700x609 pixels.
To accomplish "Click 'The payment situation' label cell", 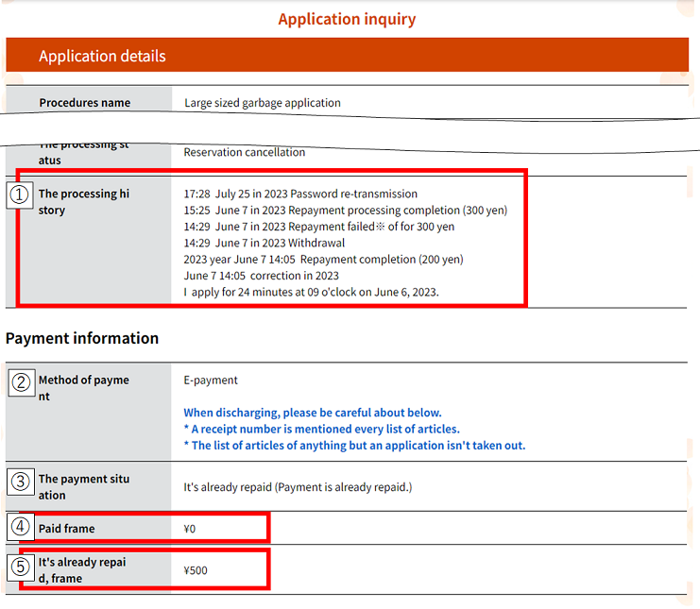I will (89, 486).
